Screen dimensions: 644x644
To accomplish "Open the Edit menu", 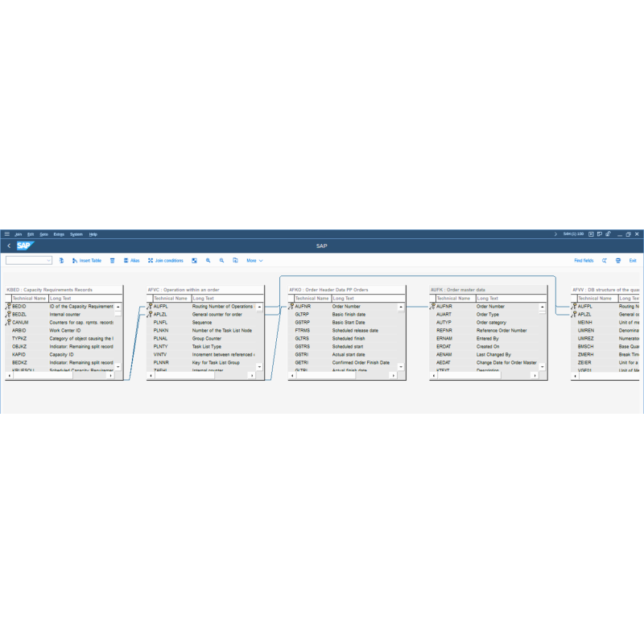I will click(x=29, y=234).
